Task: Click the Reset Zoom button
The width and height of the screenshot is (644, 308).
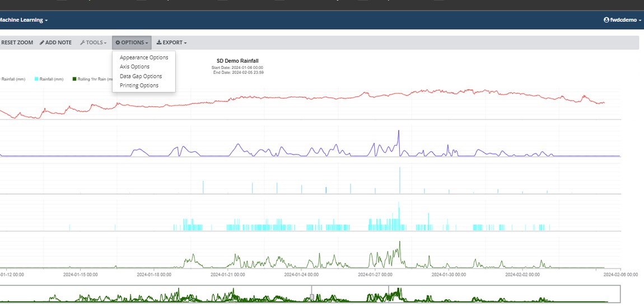Action: click(x=17, y=43)
